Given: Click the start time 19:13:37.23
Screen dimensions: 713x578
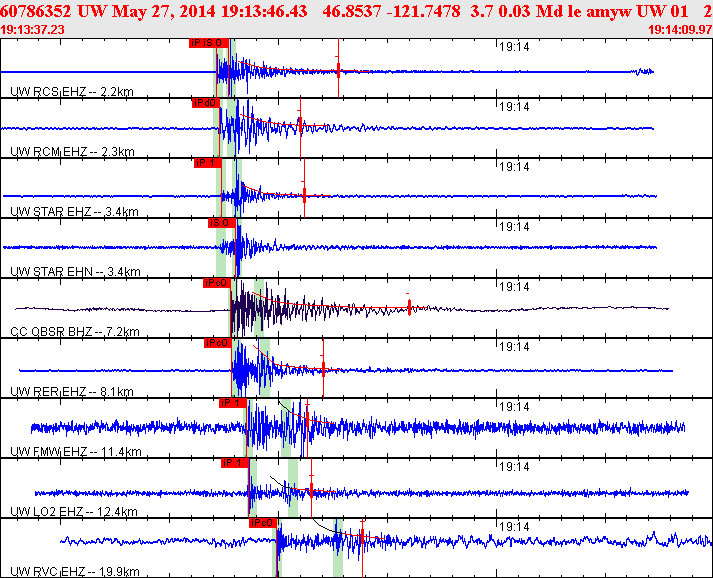Looking at the screenshot, I should (x=32, y=30).
